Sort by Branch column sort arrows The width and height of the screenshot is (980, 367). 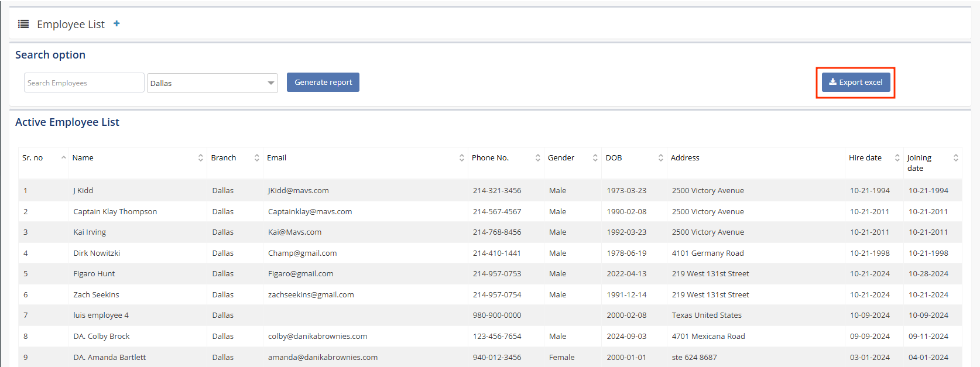pyautogui.click(x=256, y=157)
